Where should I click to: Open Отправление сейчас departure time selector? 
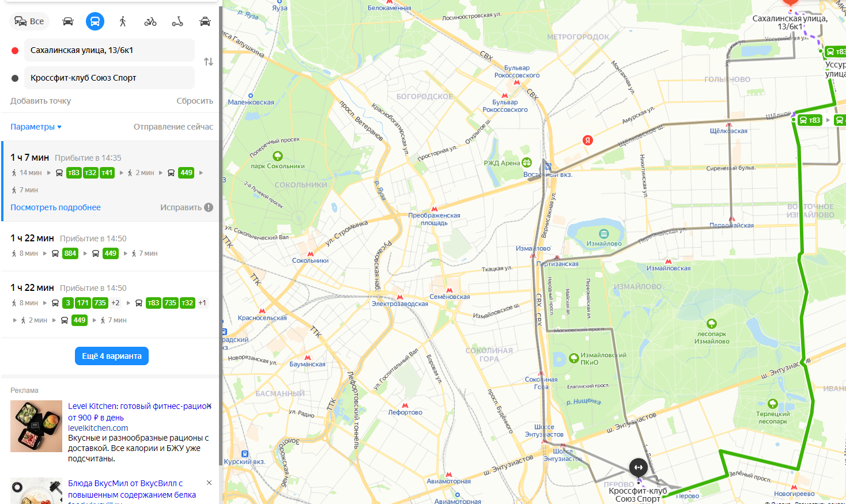[x=173, y=127]
